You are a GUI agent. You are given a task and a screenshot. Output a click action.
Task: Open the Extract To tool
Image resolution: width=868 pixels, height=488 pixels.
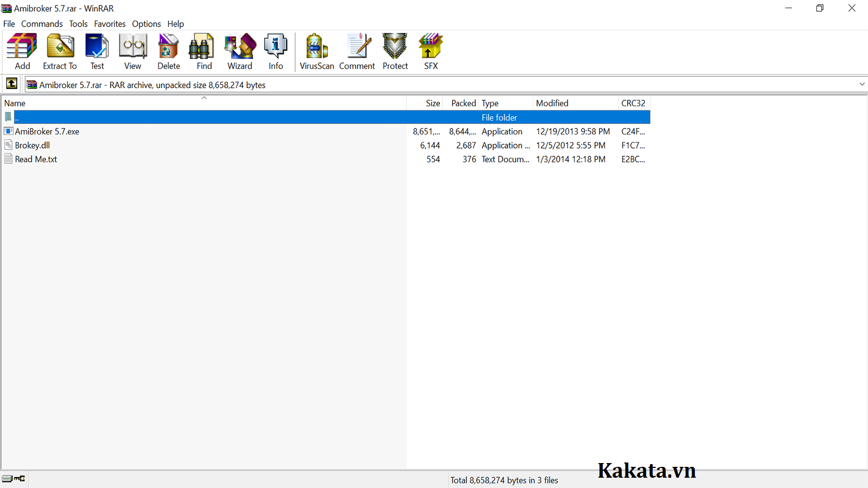click(60, 47)
